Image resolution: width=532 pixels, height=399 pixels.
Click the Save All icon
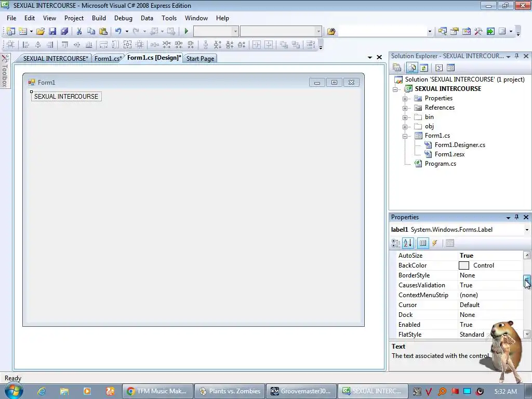64,31
